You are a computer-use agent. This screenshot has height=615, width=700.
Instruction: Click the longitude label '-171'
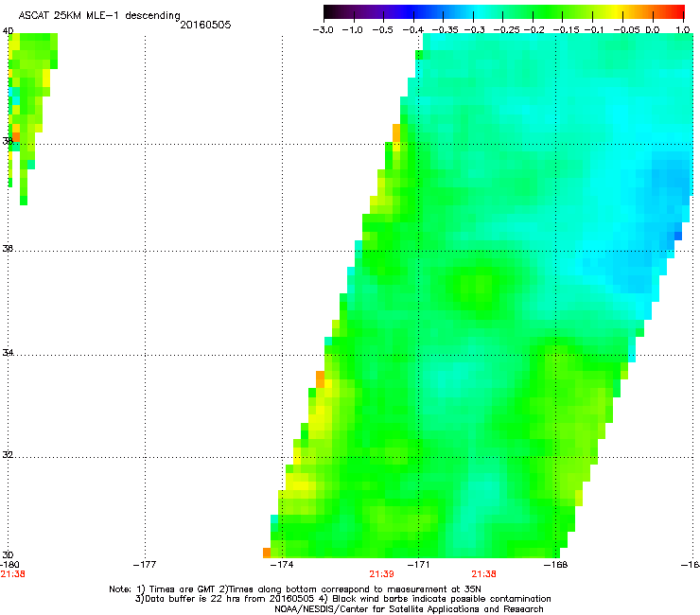point(418,565)
